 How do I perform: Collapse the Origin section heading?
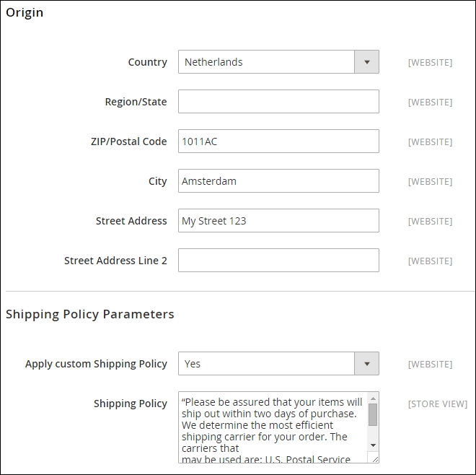25,12
